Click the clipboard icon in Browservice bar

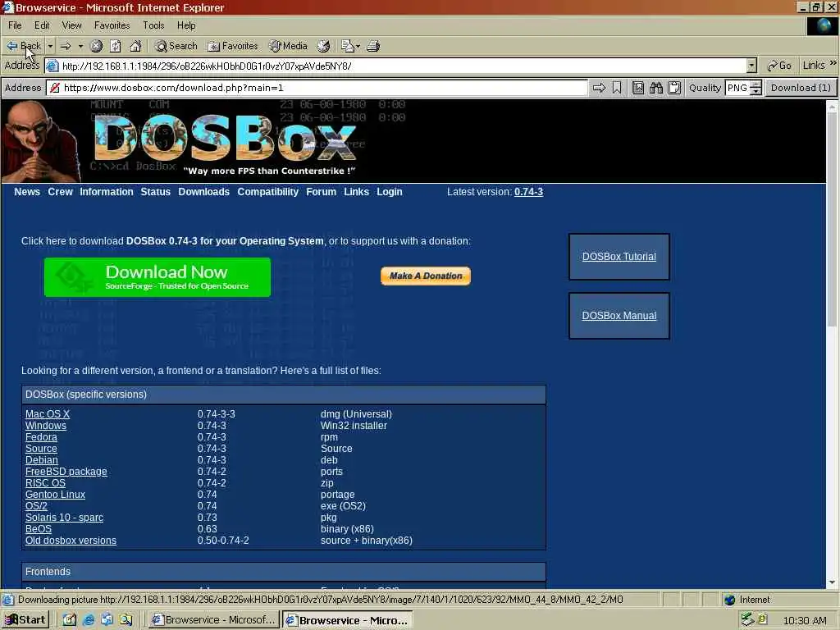(674, 88)
